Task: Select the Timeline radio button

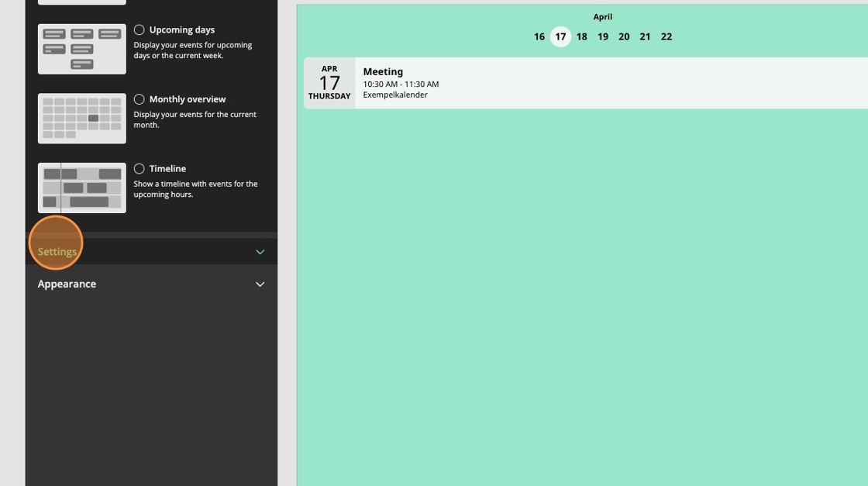Action: [x=139, y=169]
